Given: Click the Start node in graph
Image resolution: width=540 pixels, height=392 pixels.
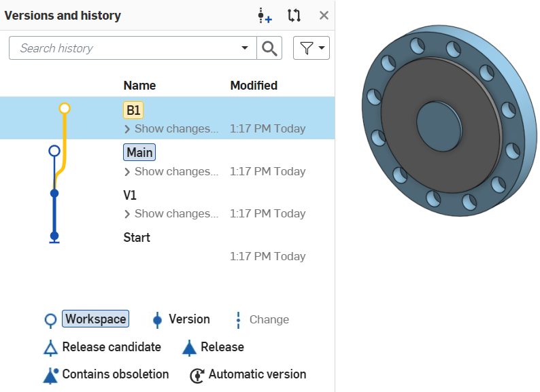Looking at the screenshot, I should 54,236.
